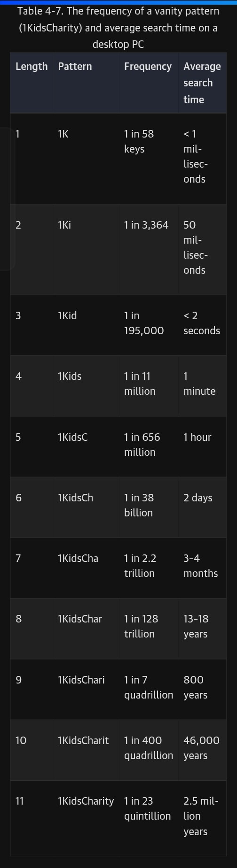Click the 2.5 million years cell
The width and height of the screenshot is (237, 868).
[201, 816]
